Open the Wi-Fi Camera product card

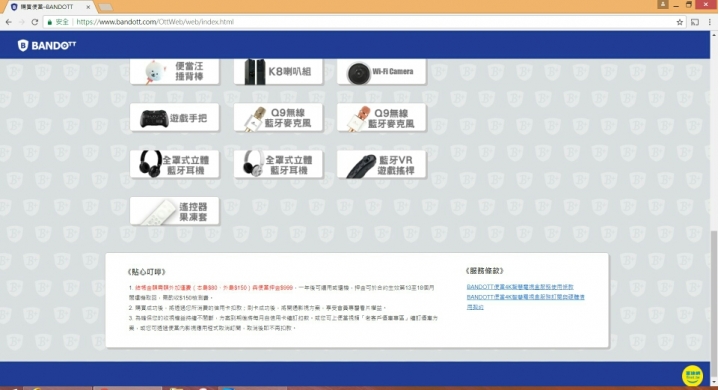(x=382, y=72)
